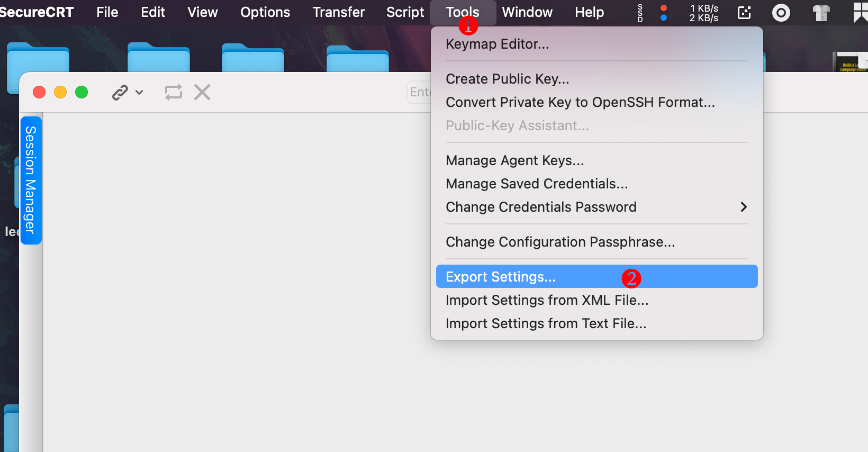868x452 pixels.
Task: Open the Script menu
Action: click(x=405, y=12)
